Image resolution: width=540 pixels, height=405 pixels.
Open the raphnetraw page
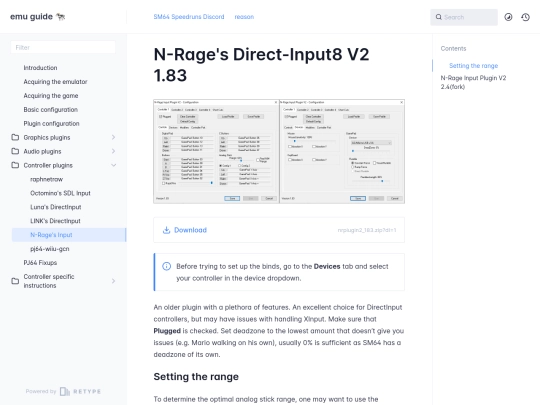46,179
